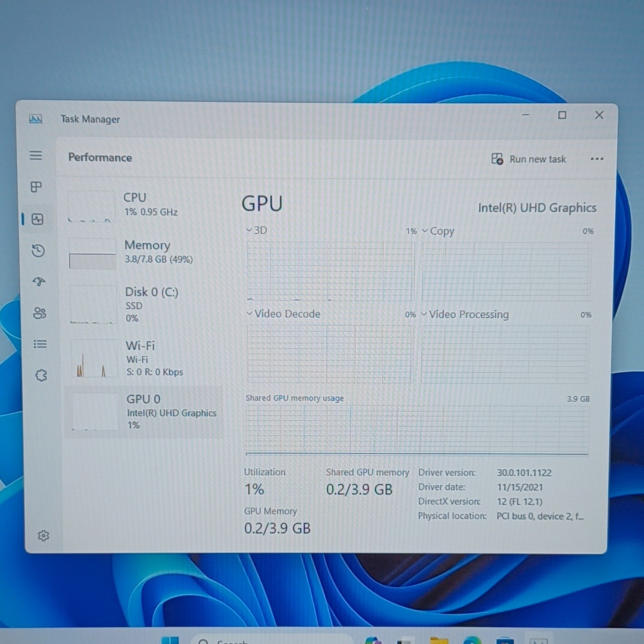
Task: Click the 1% 0.95 GHz CPU text
Action: pyautogui.click(x=151, y=212)
